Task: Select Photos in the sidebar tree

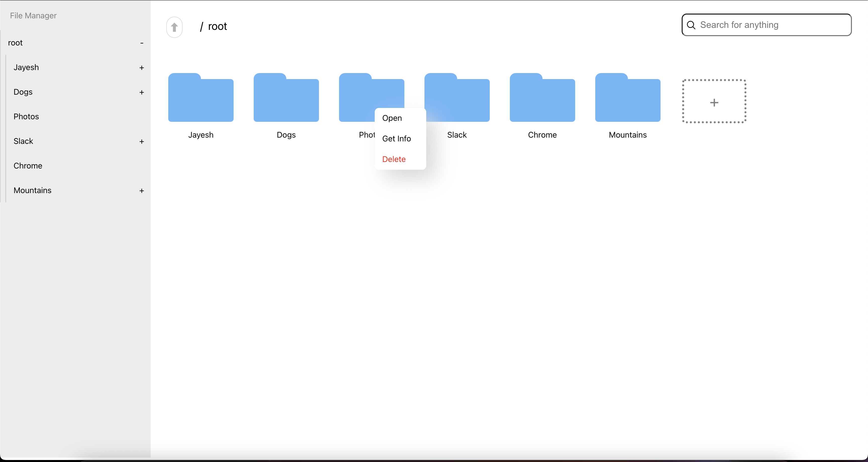Action: tap(26, 117)
